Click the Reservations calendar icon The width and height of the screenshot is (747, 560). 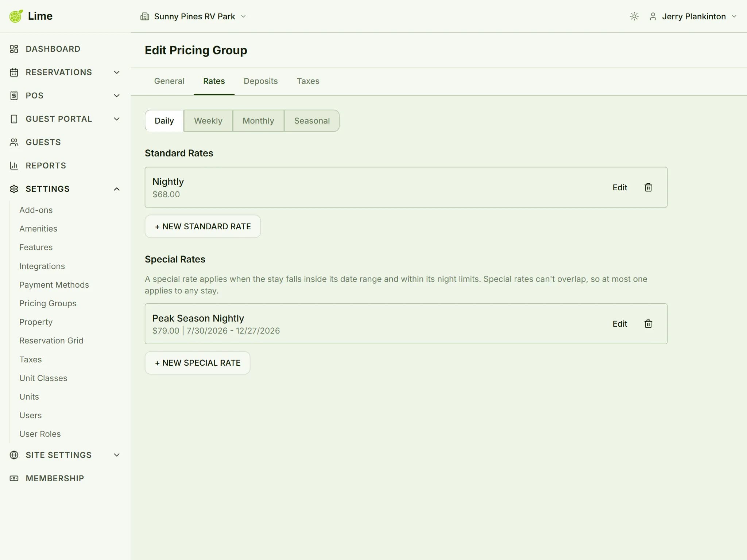point(14,72)
